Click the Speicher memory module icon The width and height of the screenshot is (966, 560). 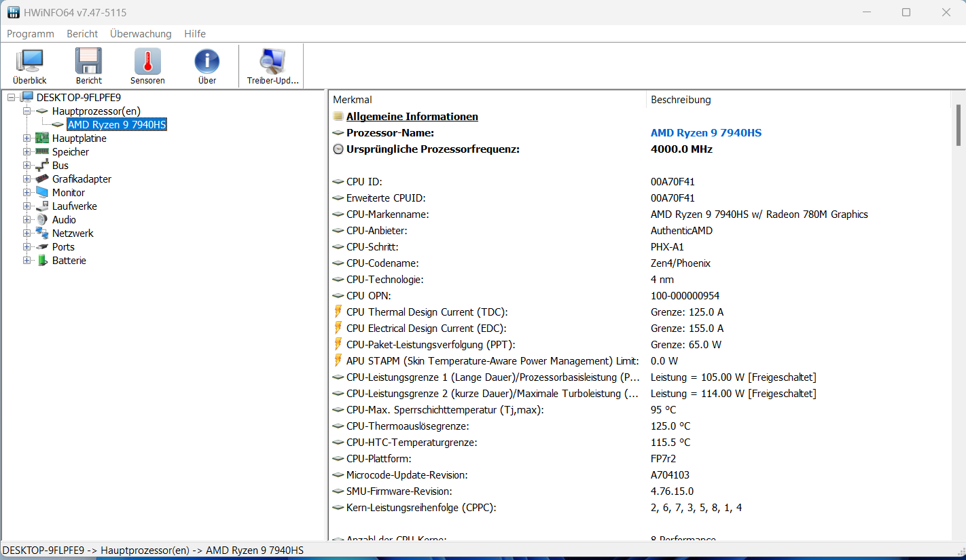pos(42,151)
